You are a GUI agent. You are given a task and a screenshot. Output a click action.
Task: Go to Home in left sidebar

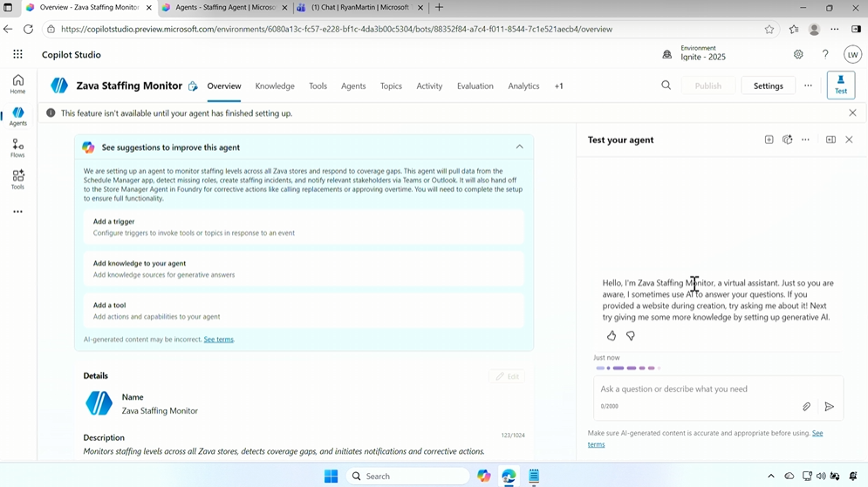(x=17, y=84)
